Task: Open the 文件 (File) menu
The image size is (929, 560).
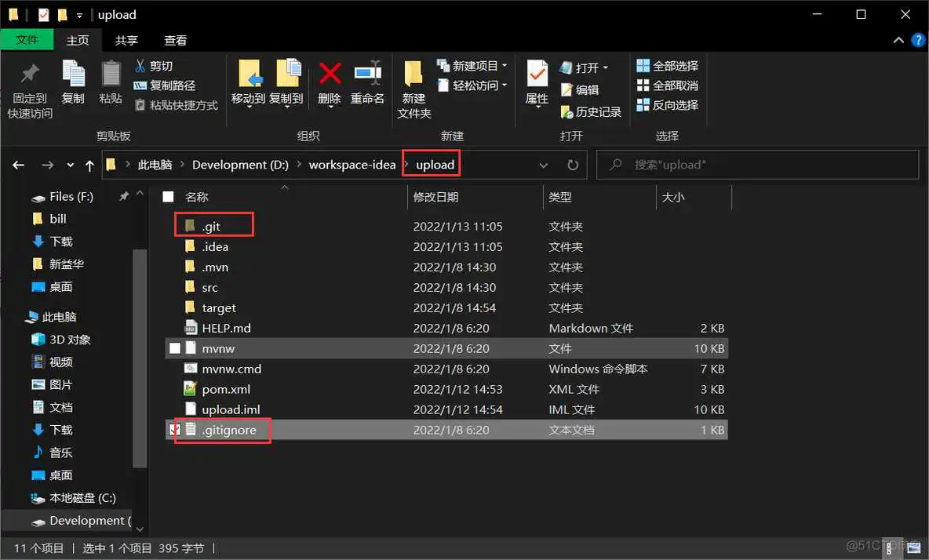Action: pyautogui.click(x=27, y=40)
